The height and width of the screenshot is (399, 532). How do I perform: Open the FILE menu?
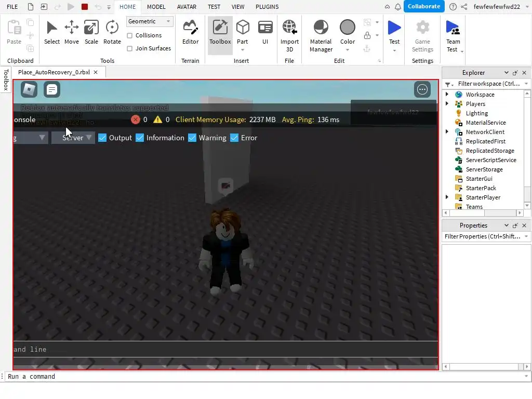pos(12,7)
